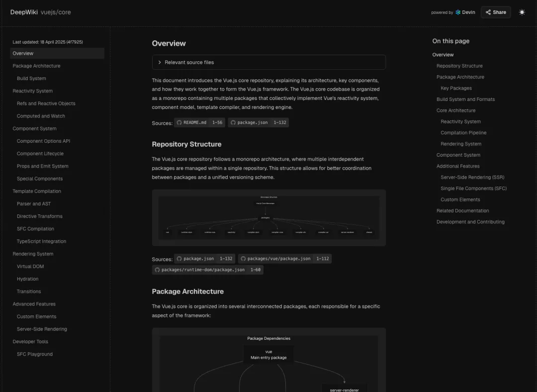Open Component Lifecycle sidebar item
This screenshot has height=392, width=537.
click(x=40, y=154)
